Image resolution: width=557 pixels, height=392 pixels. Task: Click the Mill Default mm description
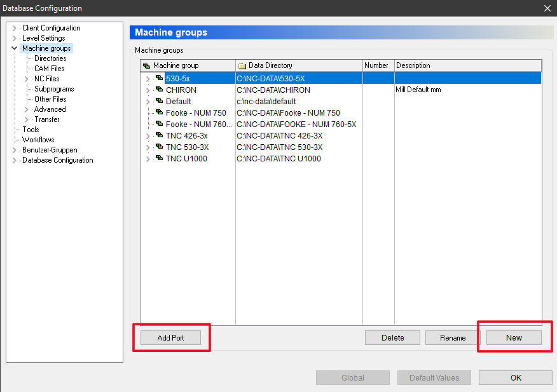(x=418, y=90)
